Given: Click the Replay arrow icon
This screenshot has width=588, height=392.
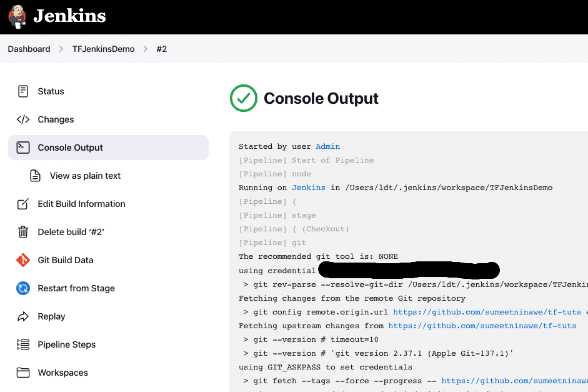Looking at the screenshot, I should click(23, 316).
